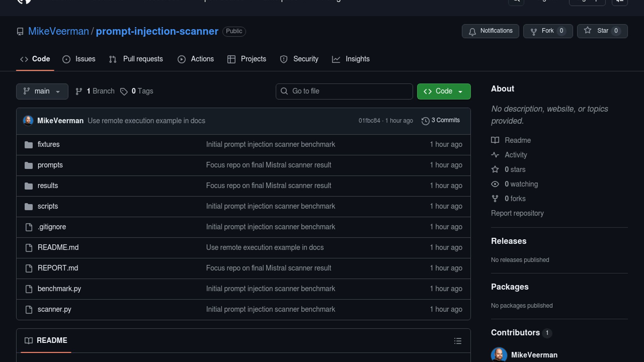Open the scanner.py file
644x362 pixels.
[x=54, y=309]
